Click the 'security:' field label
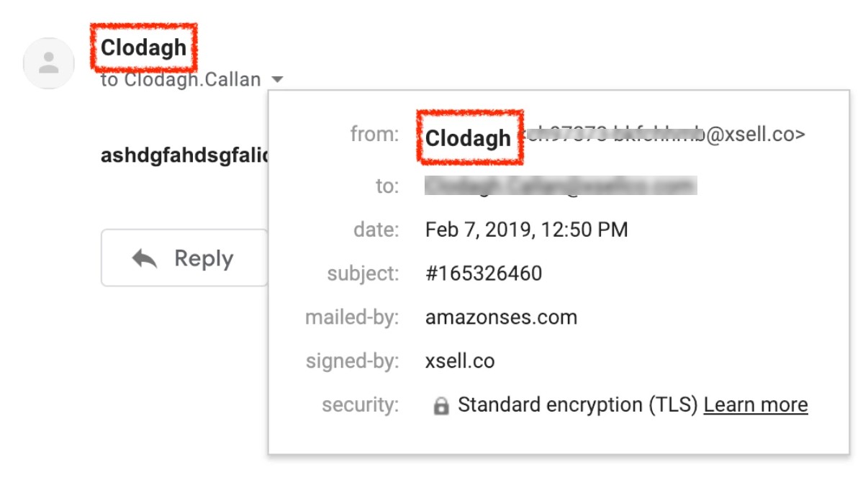This screenshot has width=868, height=480. pyautogui.click(x=360, y=404)
